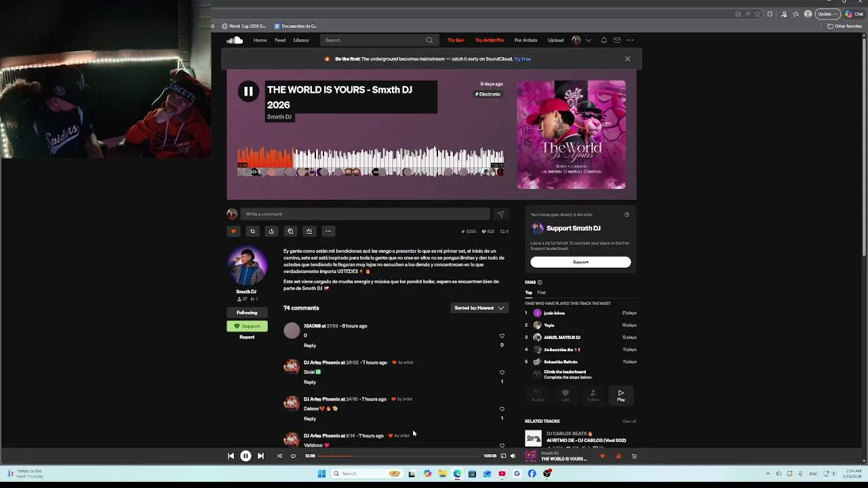Image resolution: width=868 pixels, height=488 pixels.
Task: Toggle repeat in the bottom player
Action: point(293,456)
